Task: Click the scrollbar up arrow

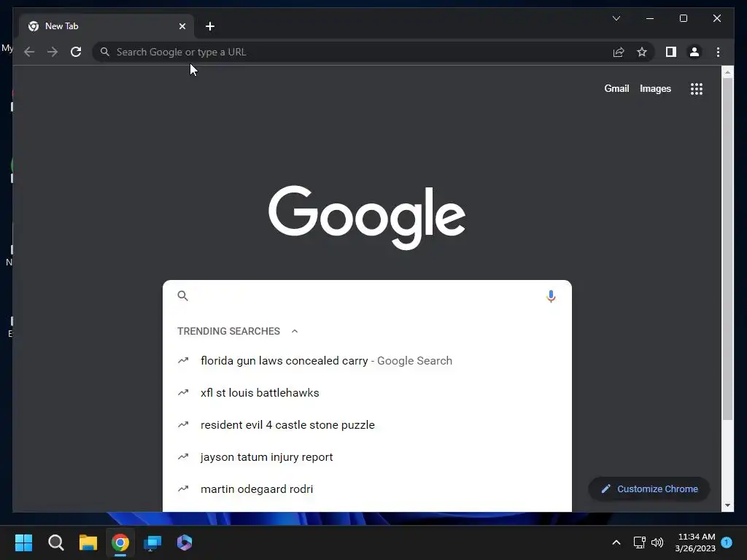Action: point(727,72)
